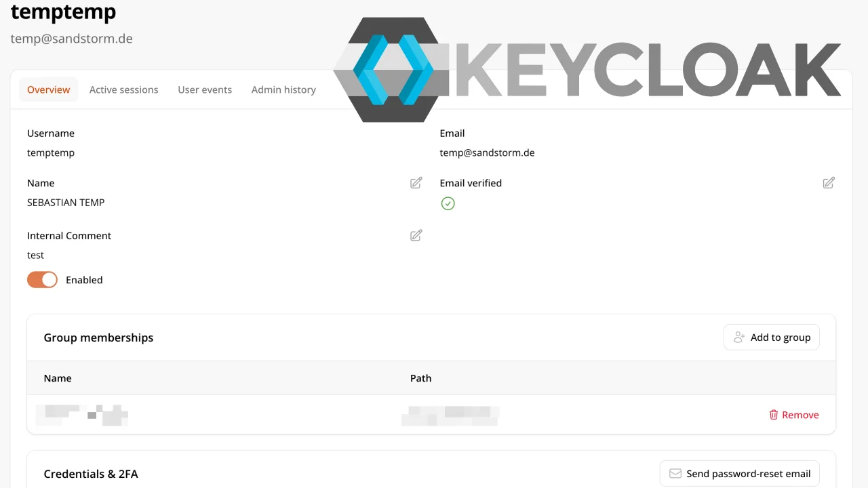868x488 pixels.
Task: Click the trash icon beside Remove
Action: (x=774, y=415)
